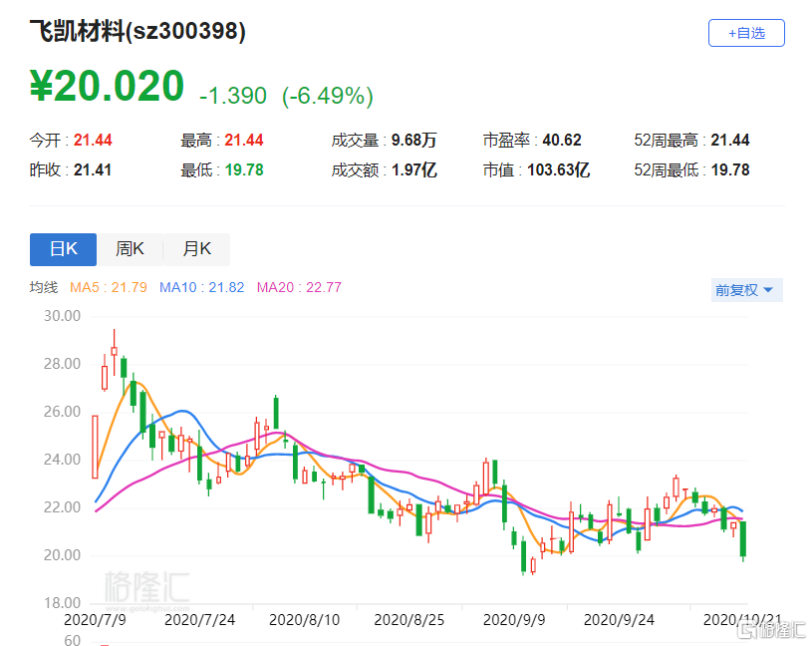Click the +自选 add to watchlist button
Screen dimensions: 812x646
[x=746, y=33]
